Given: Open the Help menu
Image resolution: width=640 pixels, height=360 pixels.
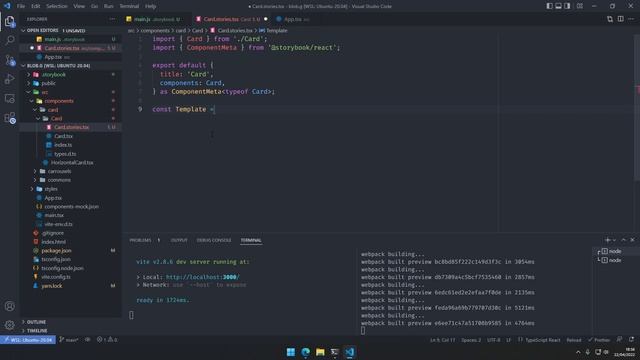Looking at the screenshot, I should 151,6.
